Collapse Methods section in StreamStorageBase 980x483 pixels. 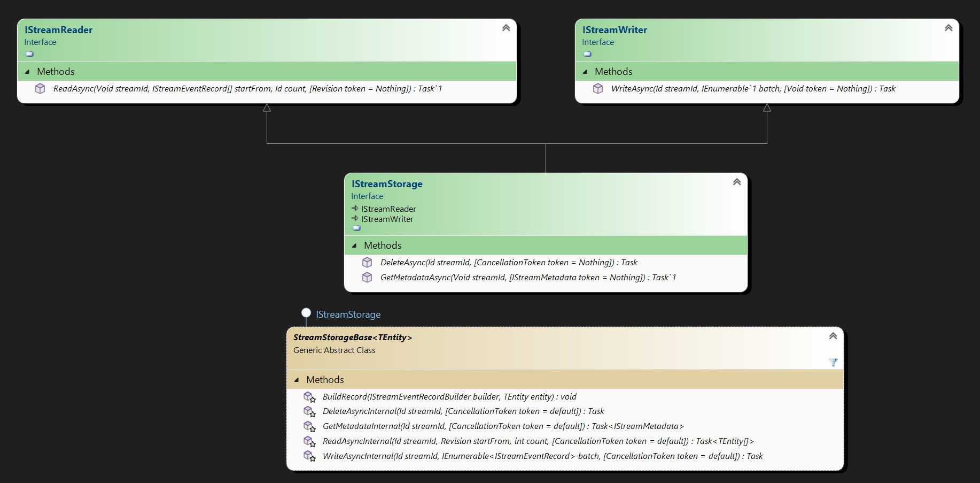[x=297, y=380]
